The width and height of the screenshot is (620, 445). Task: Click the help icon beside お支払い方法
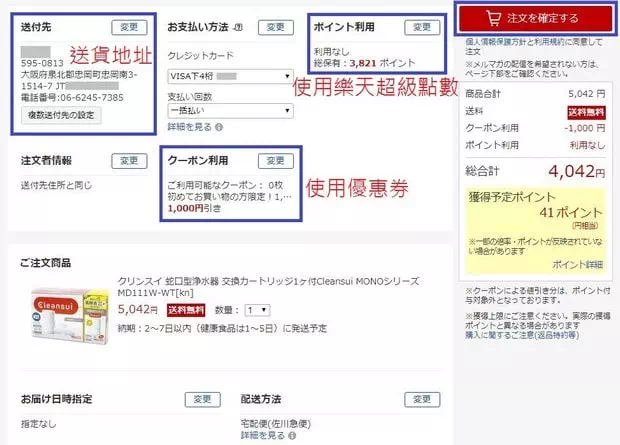238,27
